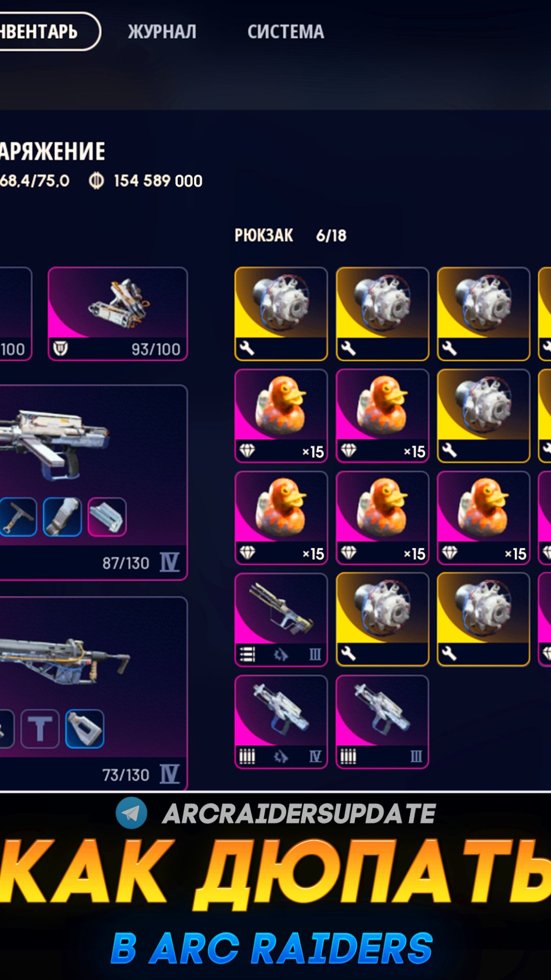Select the first backpack slot engine item
Image resolution: width=551 pixels, height=980 pixels.
(281, 314)
